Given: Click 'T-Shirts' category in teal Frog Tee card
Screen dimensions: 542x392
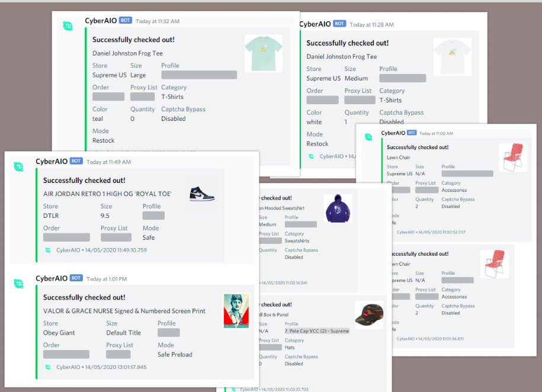Looking at the screenshot, I should (x=172, y=97).
